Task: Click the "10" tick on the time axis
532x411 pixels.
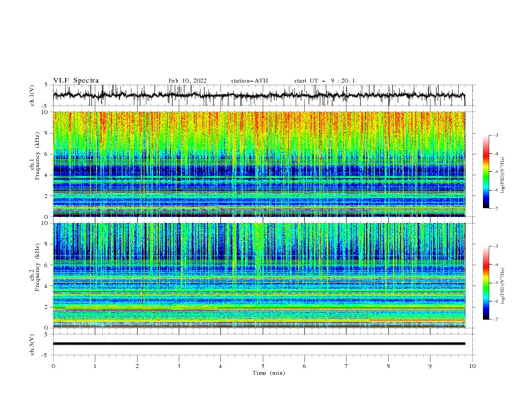Action: point(472,366)
